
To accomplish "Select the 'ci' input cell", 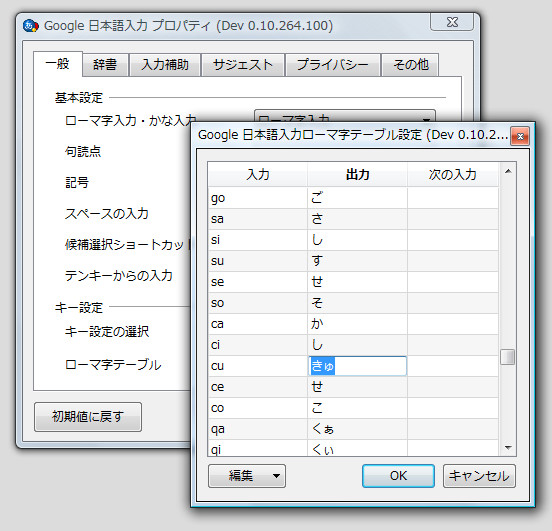I will coord(258,345).
